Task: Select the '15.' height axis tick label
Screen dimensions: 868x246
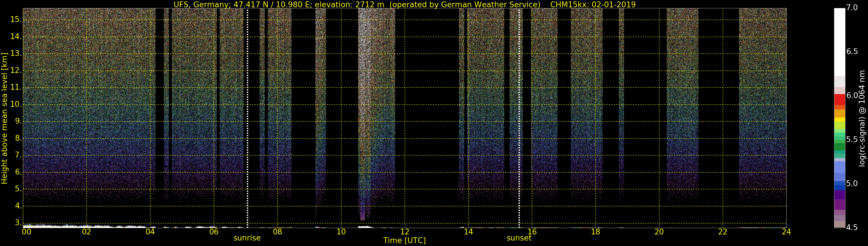Action: pos(16,20)
